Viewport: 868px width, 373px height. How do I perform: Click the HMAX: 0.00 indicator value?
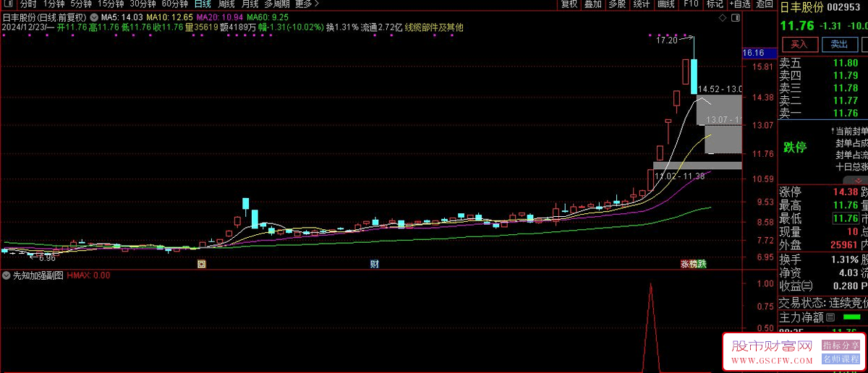click(x=88, y=275)
